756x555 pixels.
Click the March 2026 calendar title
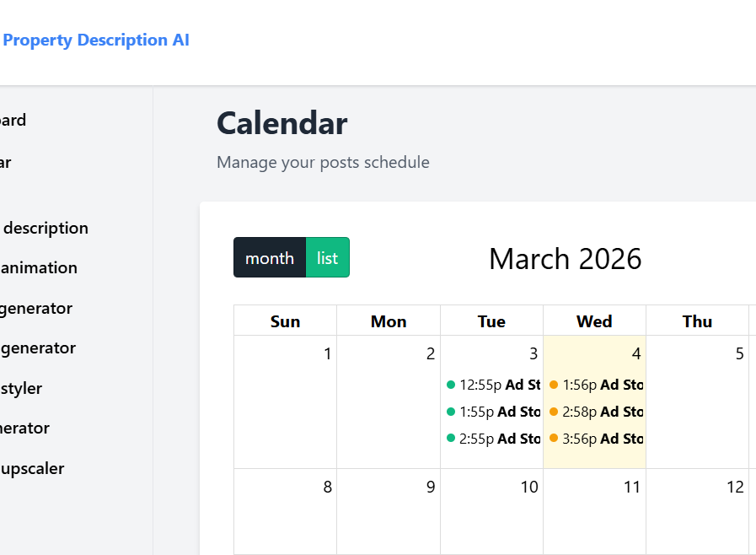[565, 259]
